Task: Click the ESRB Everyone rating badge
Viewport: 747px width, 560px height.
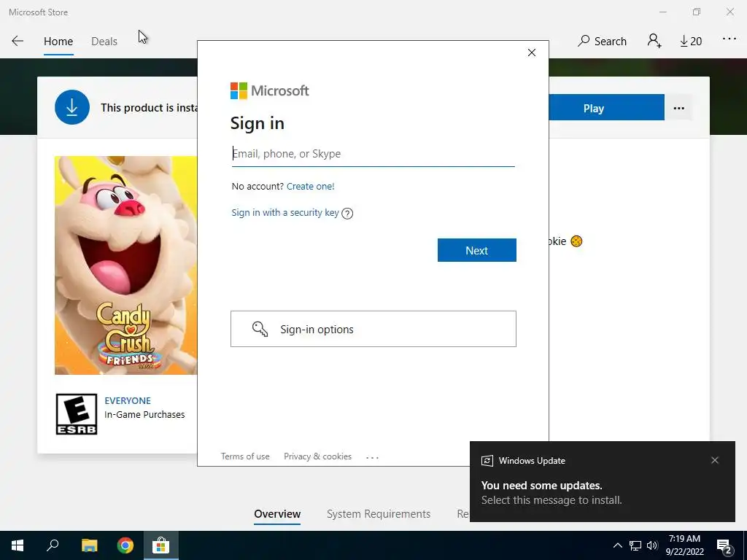Action: click(x=77, y=414)
